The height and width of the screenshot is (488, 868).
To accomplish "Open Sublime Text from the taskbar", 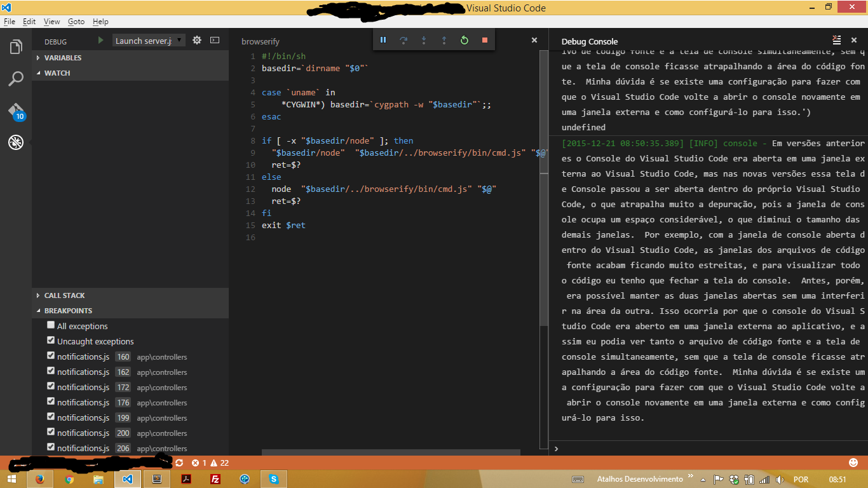I will pos(157,479).
